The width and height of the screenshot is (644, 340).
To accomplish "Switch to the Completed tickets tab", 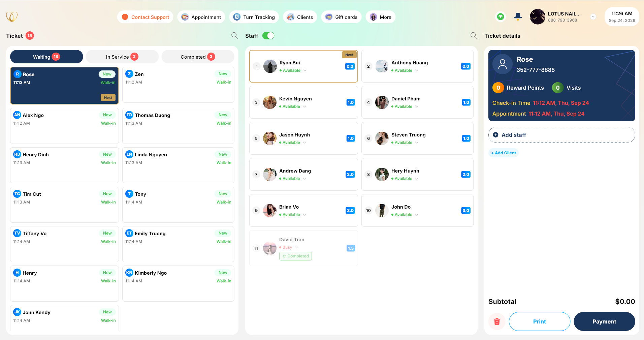I will point(198,57).
